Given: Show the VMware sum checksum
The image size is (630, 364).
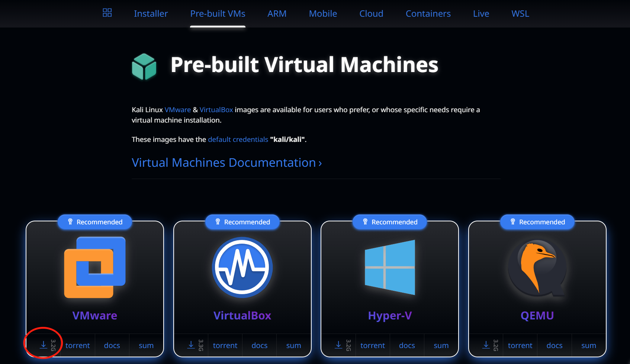Looking at the screenshot, I should [146, 345].
